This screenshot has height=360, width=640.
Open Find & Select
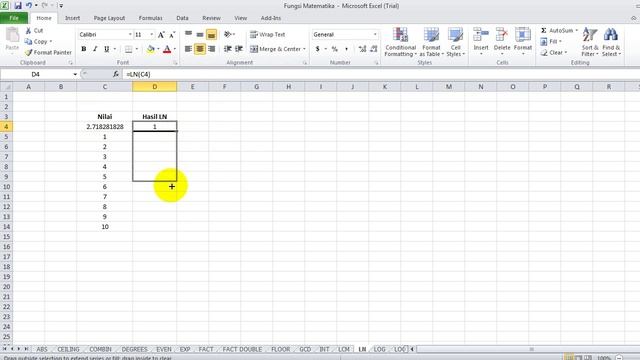tap(611, 42)
